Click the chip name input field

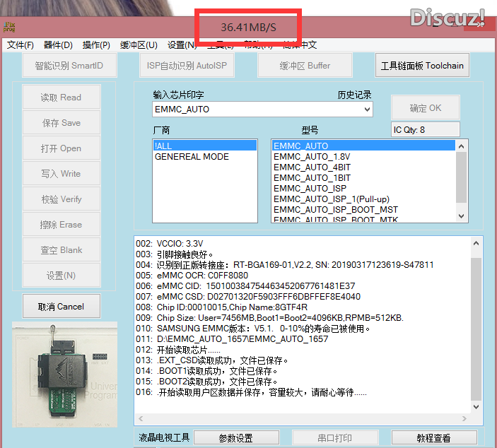[x=255, y=110]
